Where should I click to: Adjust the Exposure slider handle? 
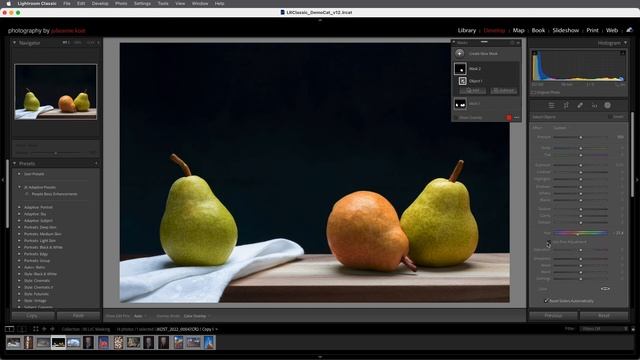(580, 165)
